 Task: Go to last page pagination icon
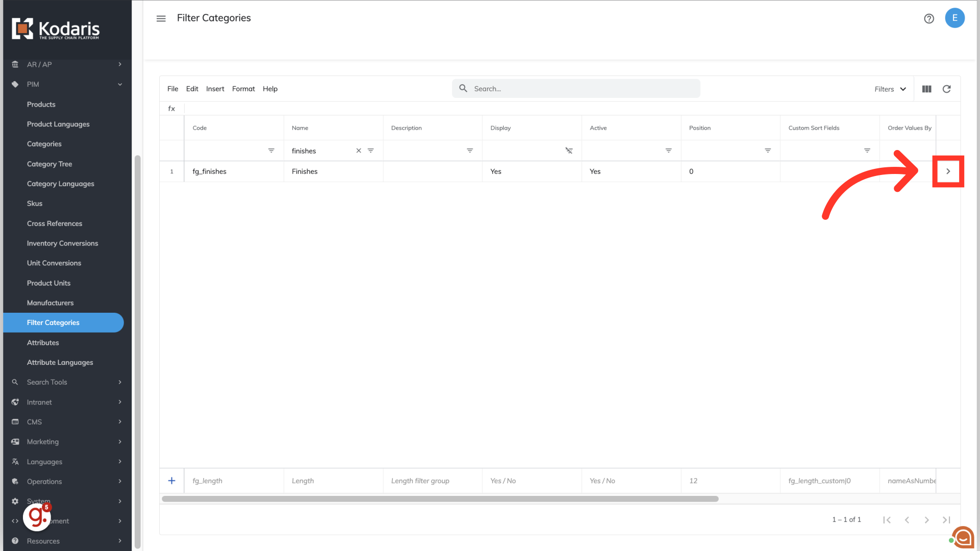[x=946, y=519]
